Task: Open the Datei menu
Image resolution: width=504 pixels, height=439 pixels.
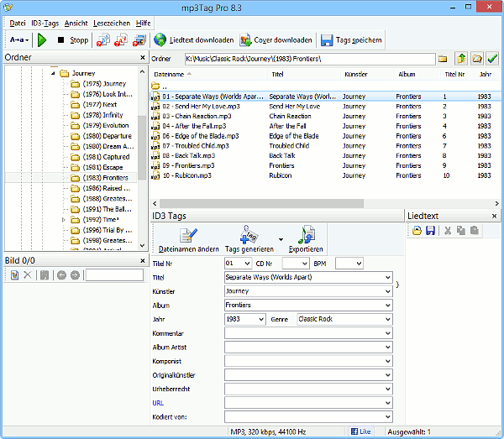Action: coord(18,24)
